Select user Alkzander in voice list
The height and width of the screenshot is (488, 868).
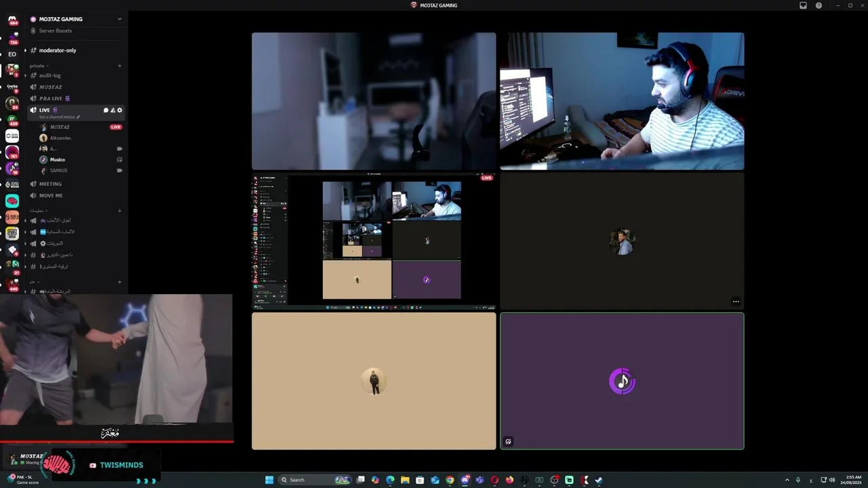click(60, 138)
